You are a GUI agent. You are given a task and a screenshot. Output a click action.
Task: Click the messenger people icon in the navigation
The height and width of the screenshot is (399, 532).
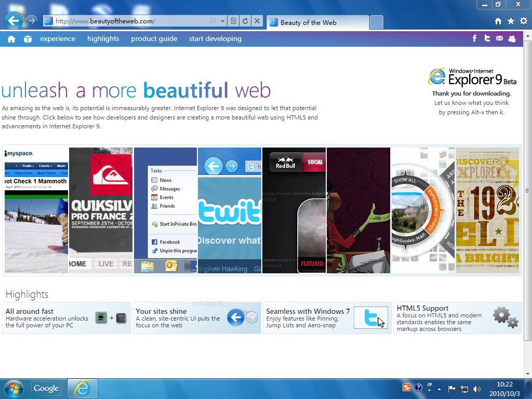pos(512,38)
